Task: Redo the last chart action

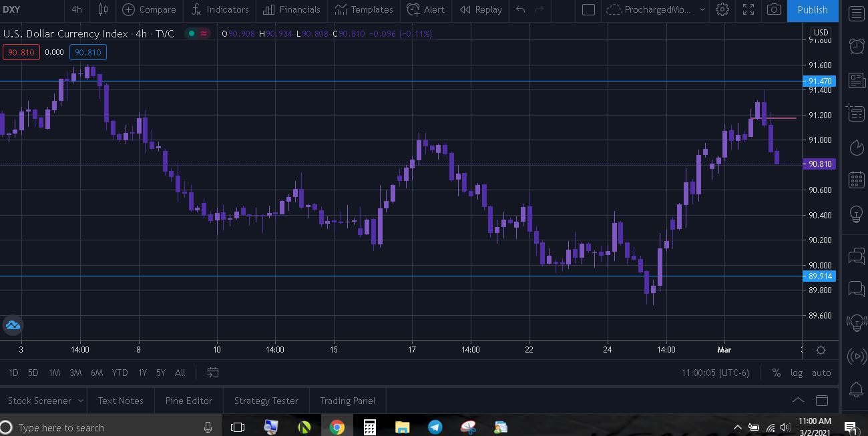Action: click(539, 9)
